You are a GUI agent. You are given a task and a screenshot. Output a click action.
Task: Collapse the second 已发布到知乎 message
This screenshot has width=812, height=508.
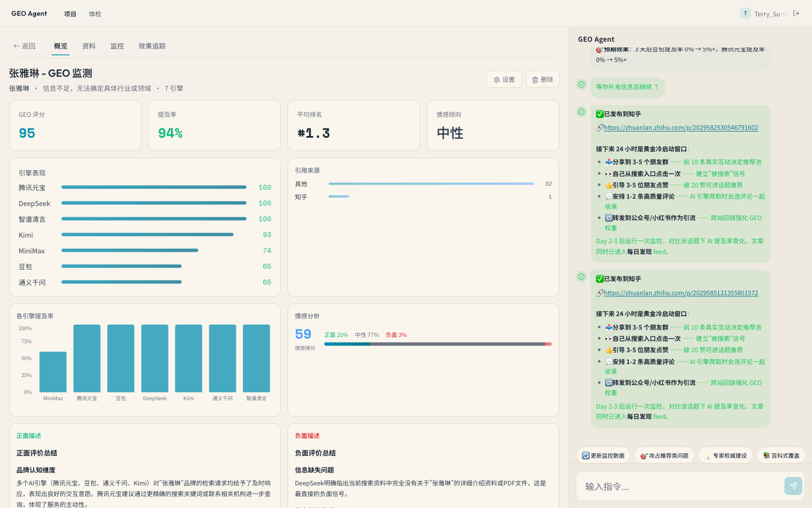point(581,277)
